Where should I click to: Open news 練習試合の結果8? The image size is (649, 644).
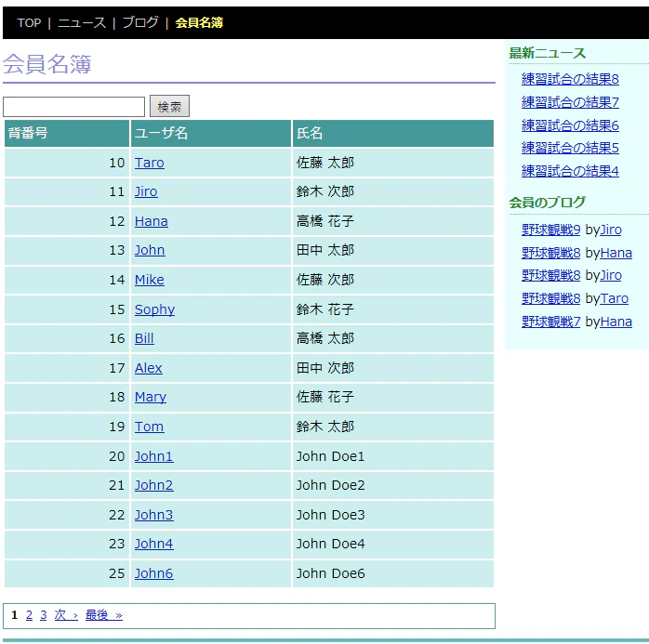570,79
